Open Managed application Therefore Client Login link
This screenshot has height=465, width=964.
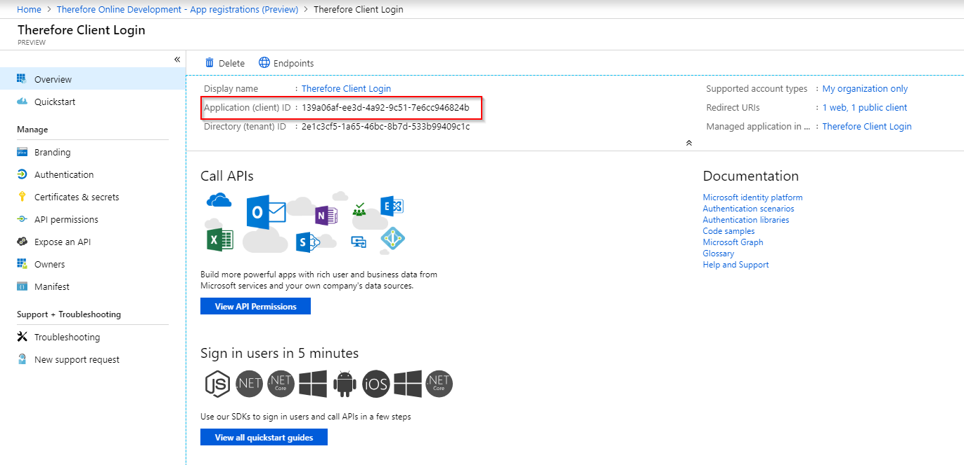pyautogui.click(x=867, y=126)
